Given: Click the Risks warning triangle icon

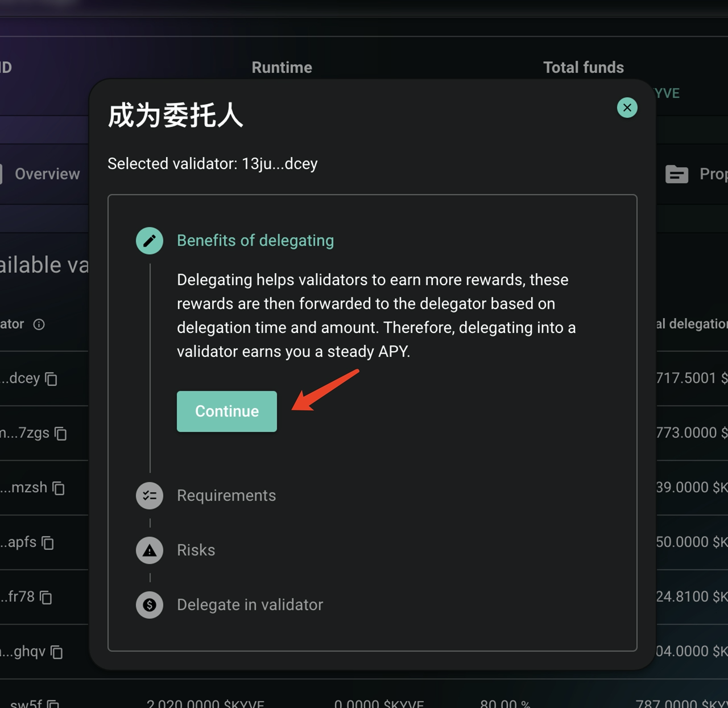Looking at the screenshot, I should coord(150,550).
